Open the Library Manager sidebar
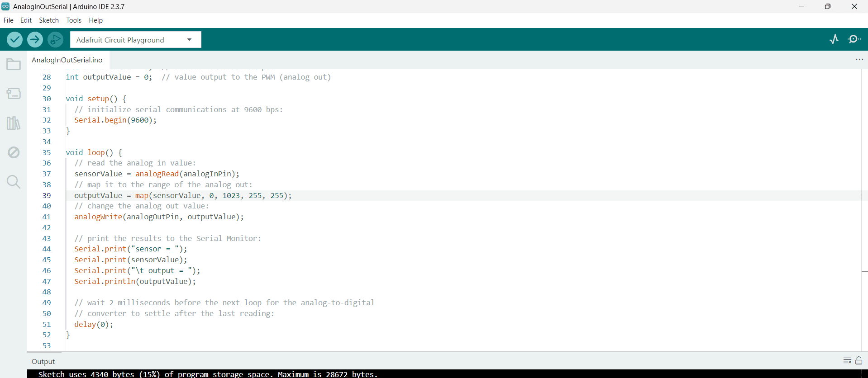The image size is (868, 378). point(14,123)
